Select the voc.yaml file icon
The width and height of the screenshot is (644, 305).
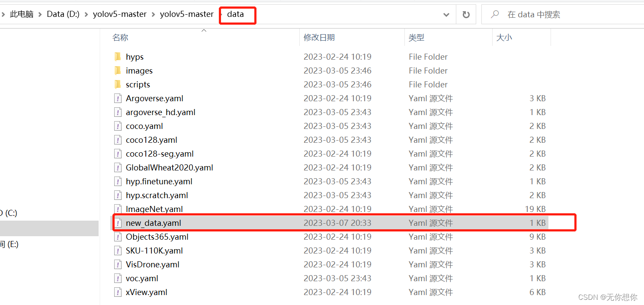tap(118, 278)
